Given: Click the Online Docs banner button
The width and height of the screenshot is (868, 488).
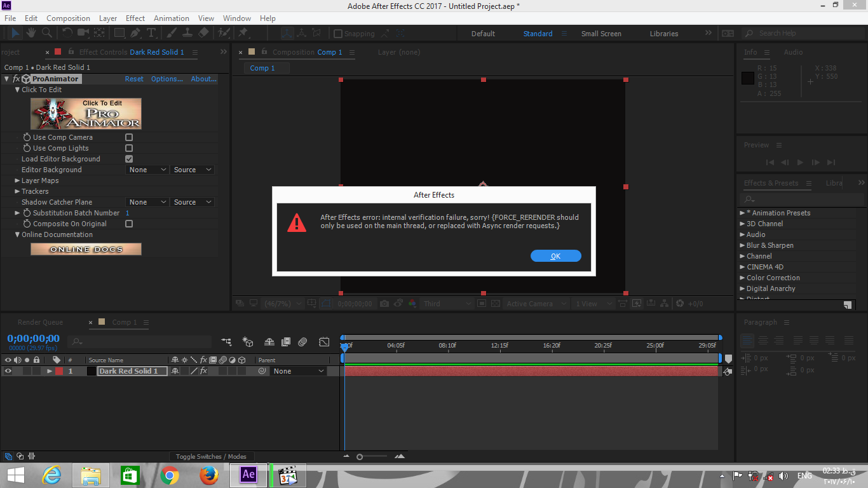Looking at the screenshot, I should (86, 249).
